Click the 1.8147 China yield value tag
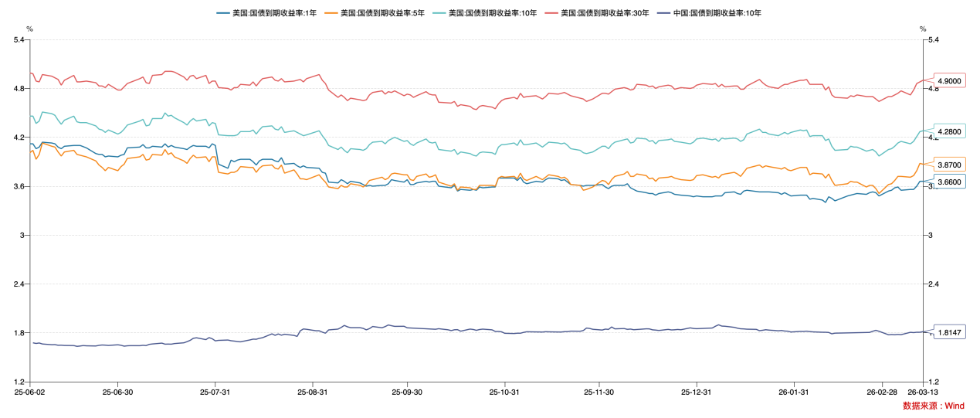Screen dimensions: 980x418 (949, 332)
